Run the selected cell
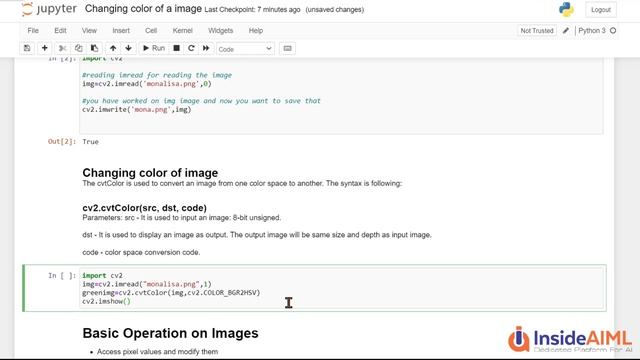Viewport: 640px width, 360px height. coord(153,48)
